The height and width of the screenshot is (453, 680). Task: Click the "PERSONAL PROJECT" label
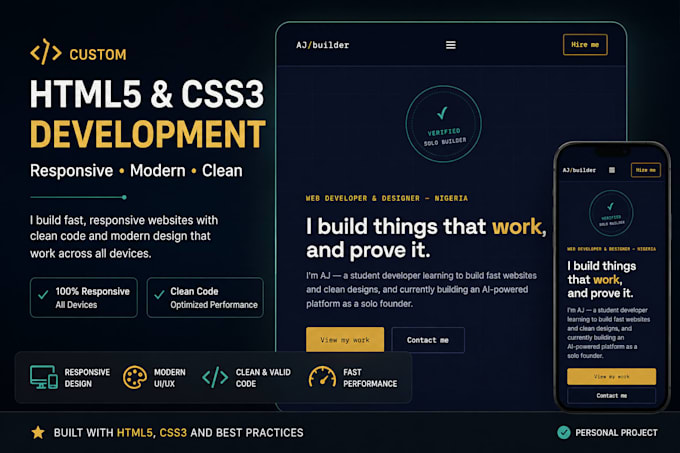tap(616, 433)
